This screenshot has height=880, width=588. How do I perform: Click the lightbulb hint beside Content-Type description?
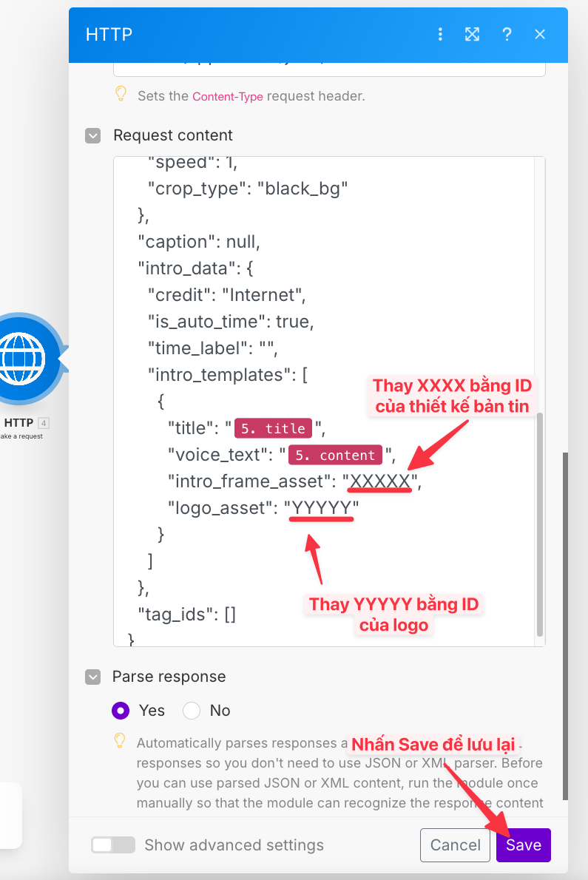[121, 95]
